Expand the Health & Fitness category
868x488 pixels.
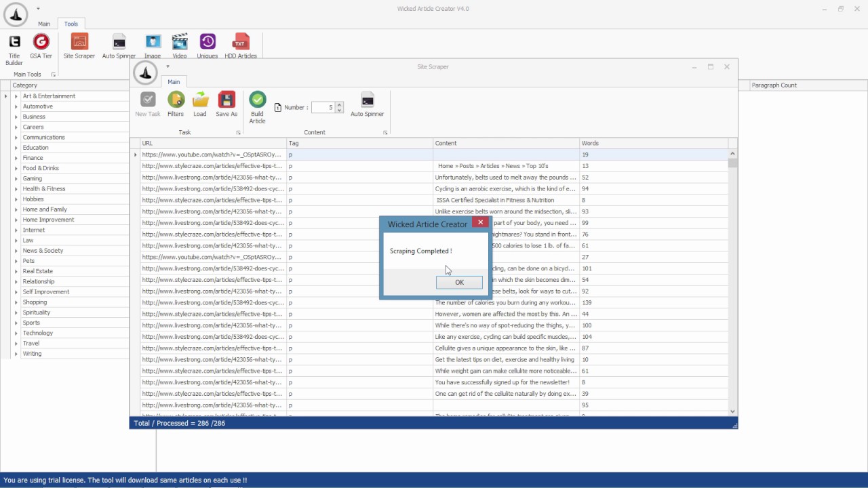(x=16, y=189)
